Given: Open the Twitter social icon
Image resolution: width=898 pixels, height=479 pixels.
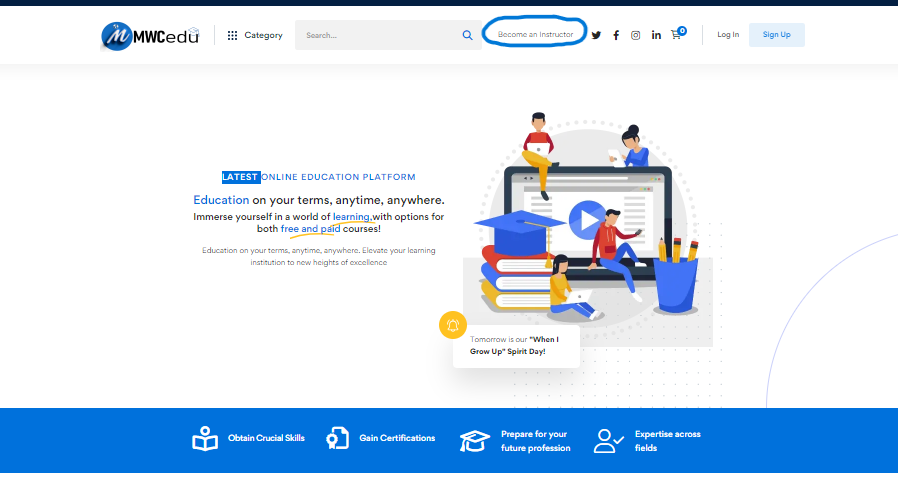Looking at the screenshot, I should tap(596, 36).
